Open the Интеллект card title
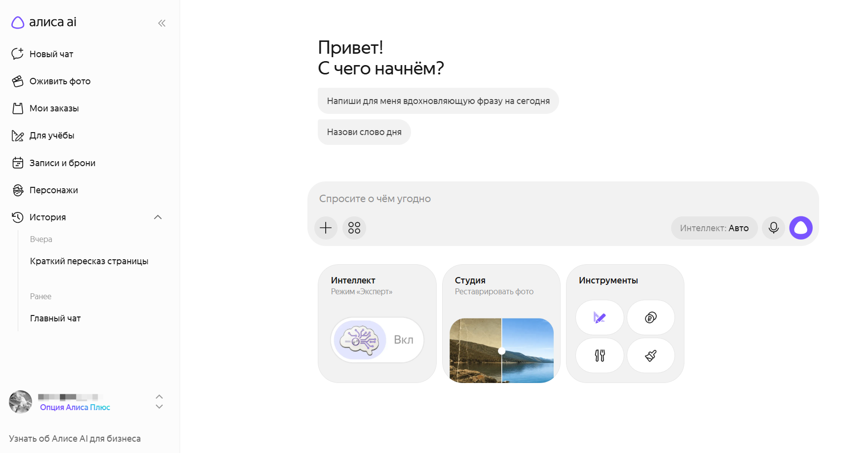The width and height of the screenshot is (868, 453). point(353,280)
